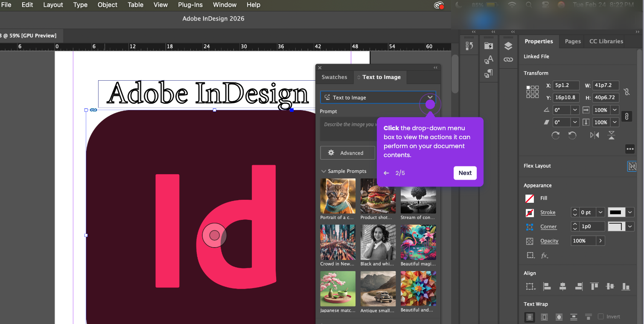Open the Scale X percentage dropdown
Image resolution: width=644 pixels, height=324 pixels.
point(615,110)
